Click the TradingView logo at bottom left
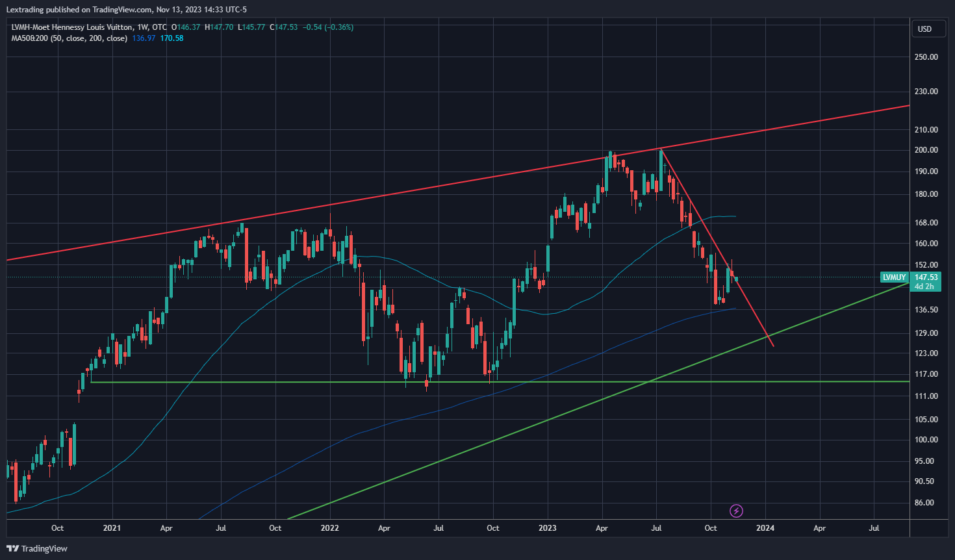The image size is (955, 560). [37, 548]
